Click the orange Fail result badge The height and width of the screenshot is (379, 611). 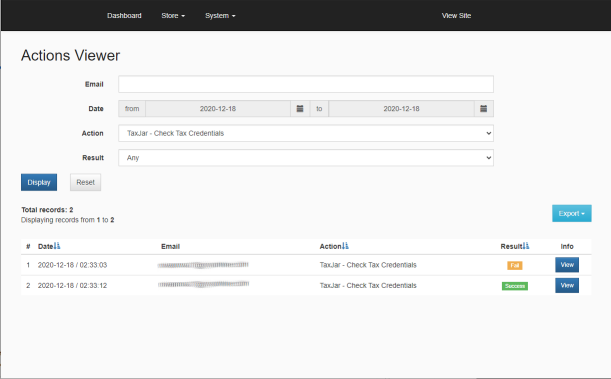515,265
